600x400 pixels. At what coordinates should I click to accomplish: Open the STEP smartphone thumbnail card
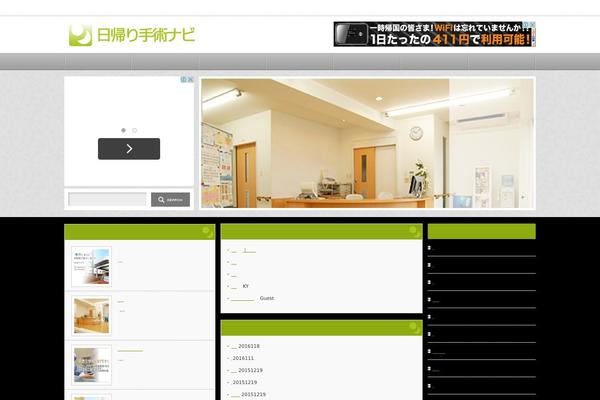point(91,364)
